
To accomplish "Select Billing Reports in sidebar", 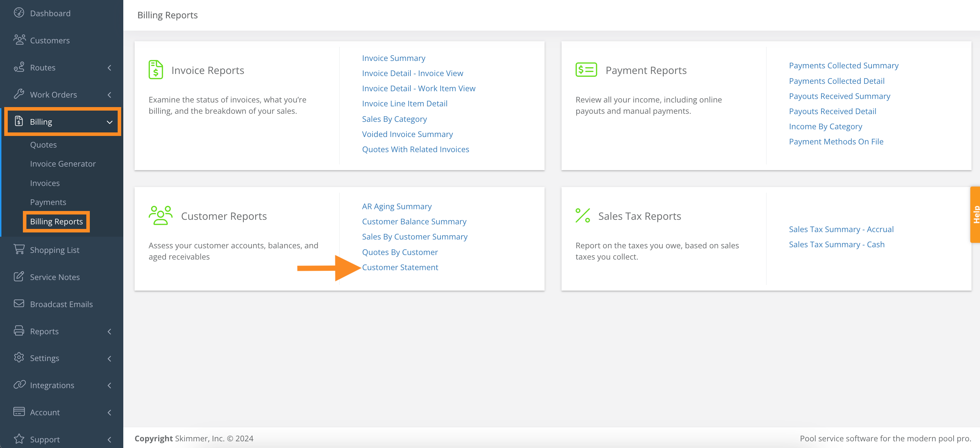I will click(56, 221).
